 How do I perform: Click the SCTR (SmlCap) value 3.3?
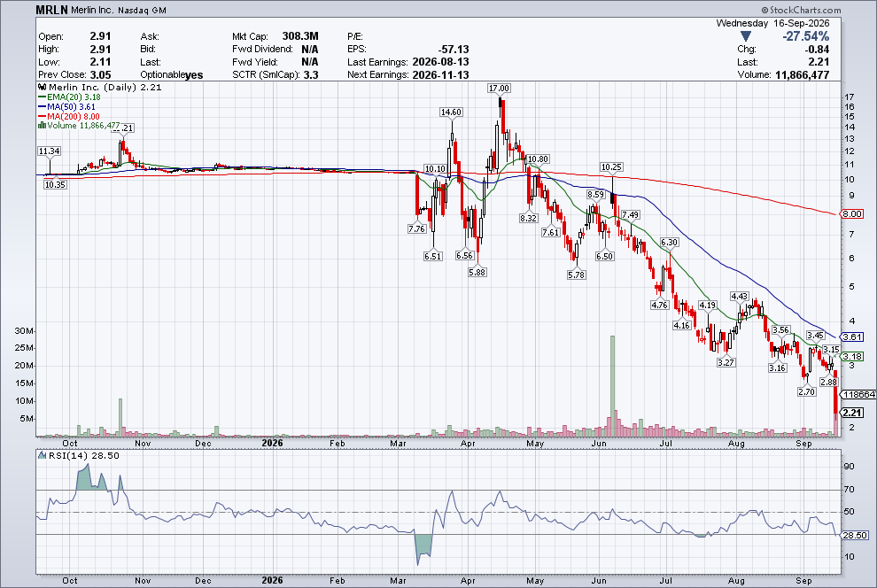pyautogui.click(x=309, y=75)
